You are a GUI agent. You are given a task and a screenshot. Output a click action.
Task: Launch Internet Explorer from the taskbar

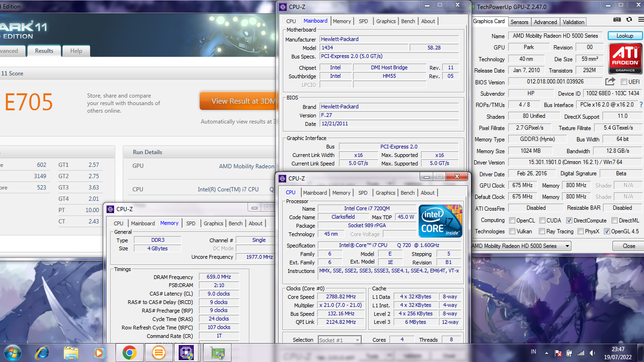[x=42, y=353]
